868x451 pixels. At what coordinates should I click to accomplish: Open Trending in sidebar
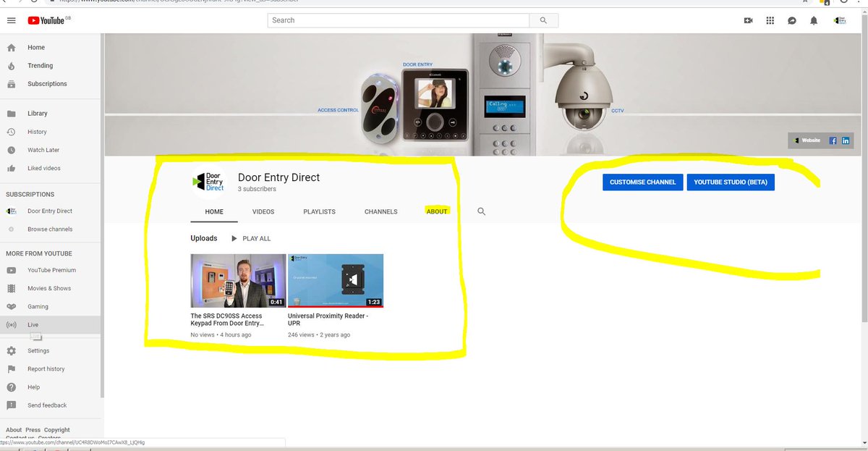[51, 66]
